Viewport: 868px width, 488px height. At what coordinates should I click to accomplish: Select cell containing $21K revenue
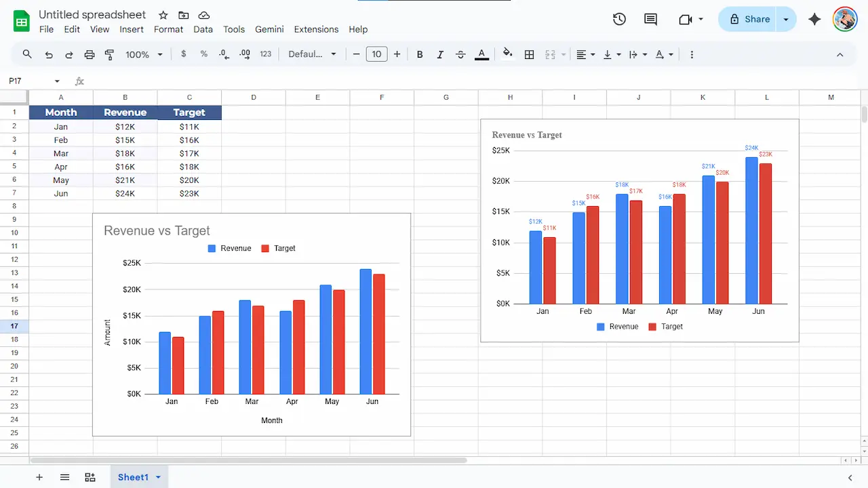pos(125,180)
